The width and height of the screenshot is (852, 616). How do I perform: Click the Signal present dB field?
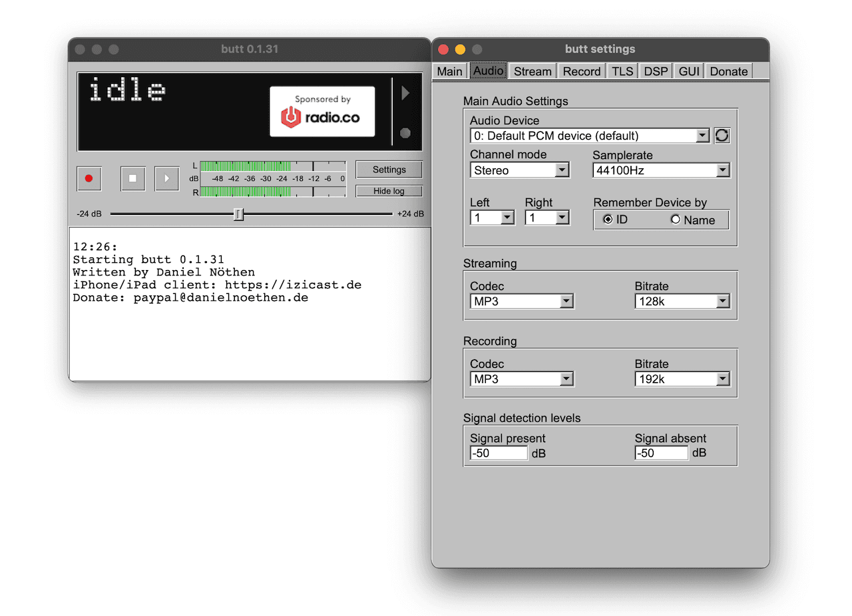point(499,453)
